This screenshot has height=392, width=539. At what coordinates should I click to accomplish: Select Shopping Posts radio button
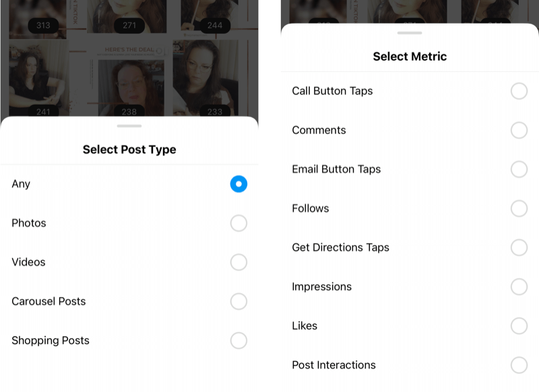pos(239,340)
